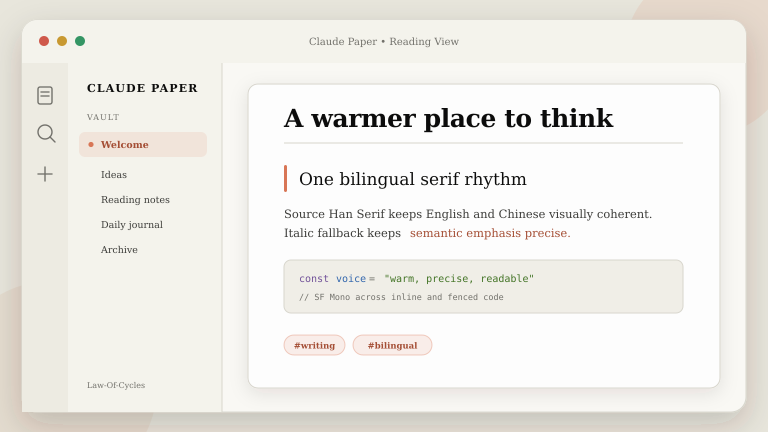Click the semantic emphasis precise link text
This screenshot has width=768, height=432.
pos(490,233)
